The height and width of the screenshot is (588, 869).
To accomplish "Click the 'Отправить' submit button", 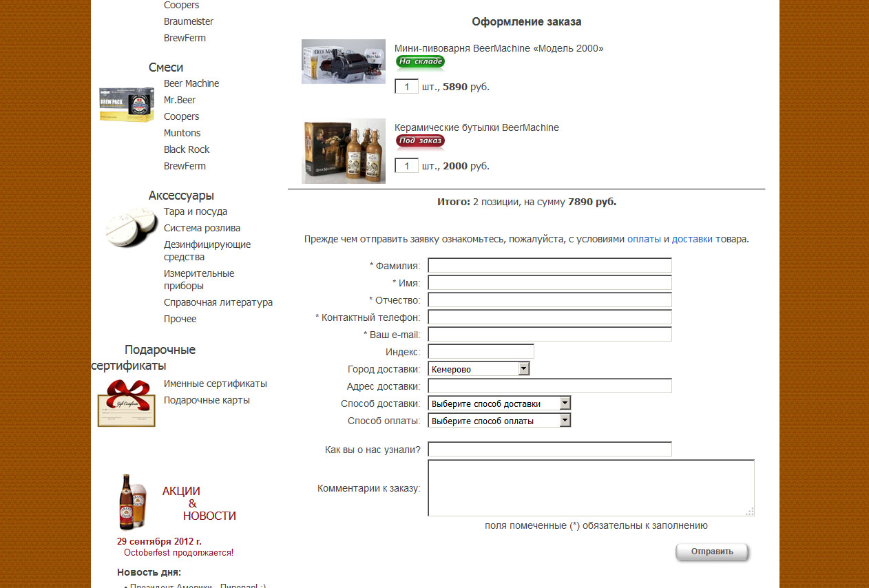I will pyautogui.click(x=712, y=552).
